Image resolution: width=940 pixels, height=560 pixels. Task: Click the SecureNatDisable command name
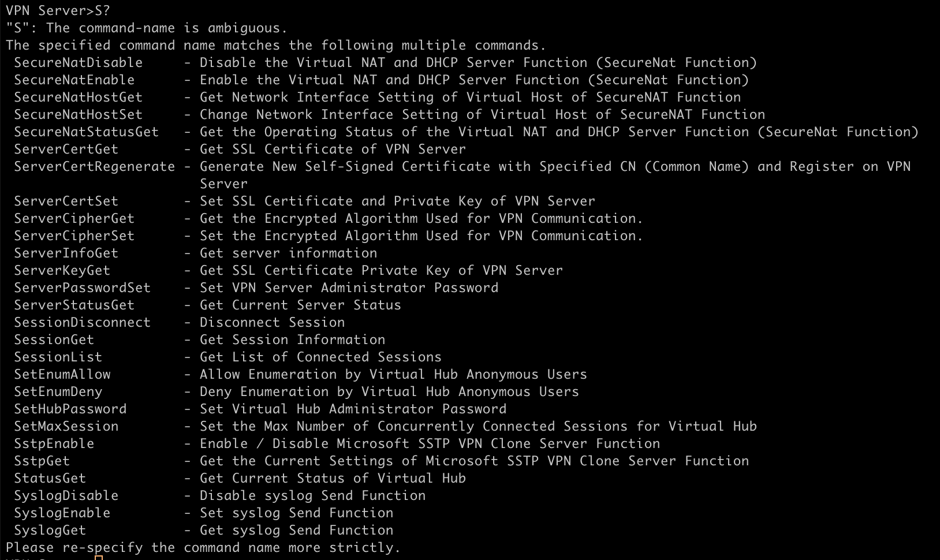click(x=79, y=62)
